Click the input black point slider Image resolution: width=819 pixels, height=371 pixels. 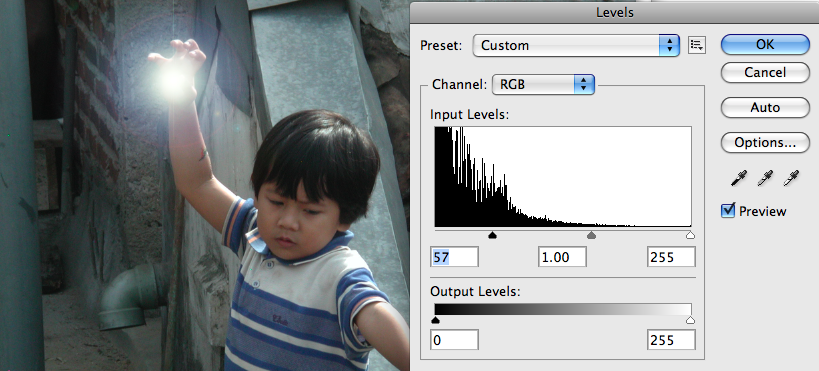(x=492, y=236)
